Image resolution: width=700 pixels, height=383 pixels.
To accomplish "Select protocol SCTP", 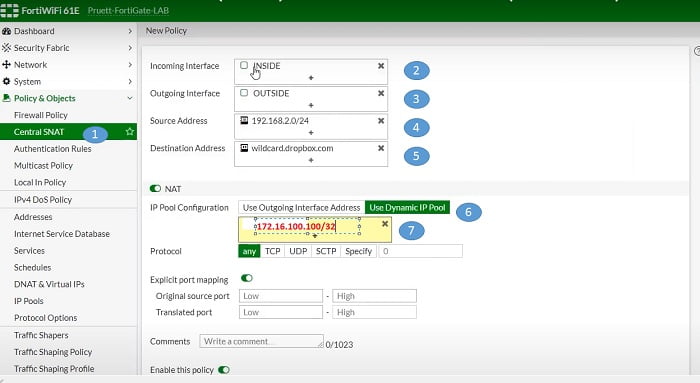I will click(326, 251).
